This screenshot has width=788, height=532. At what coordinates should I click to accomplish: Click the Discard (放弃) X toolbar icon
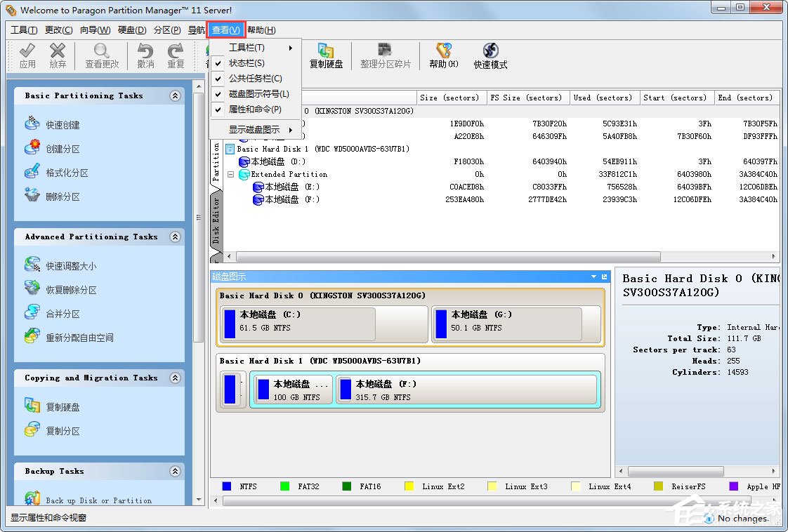tap(58, 51)
